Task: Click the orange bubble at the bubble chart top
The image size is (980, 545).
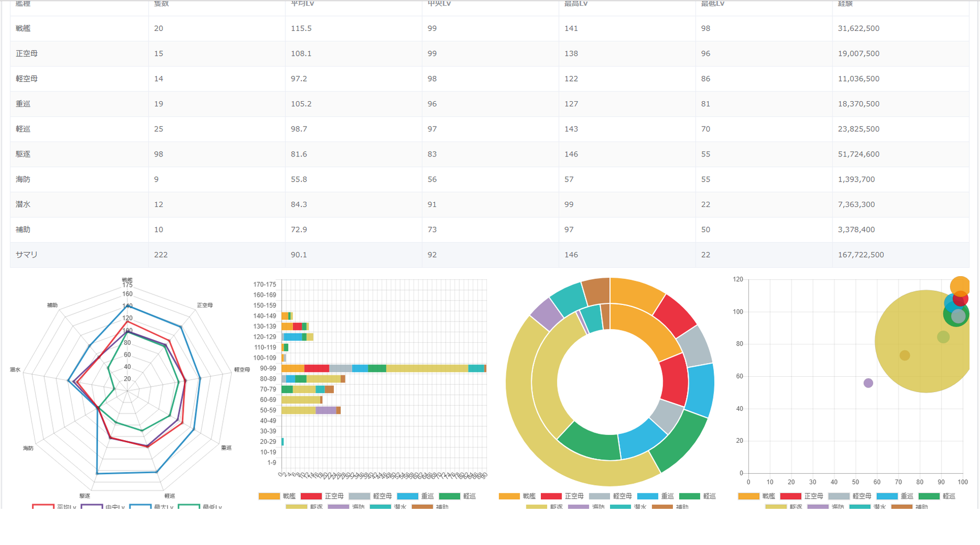Action: click(x=960, y=286)
